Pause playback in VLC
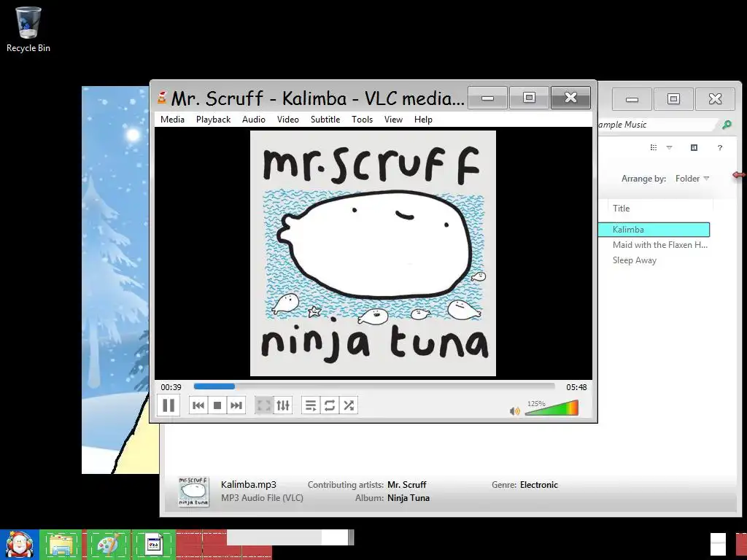 pyautogui.click(x=169, y=405)
